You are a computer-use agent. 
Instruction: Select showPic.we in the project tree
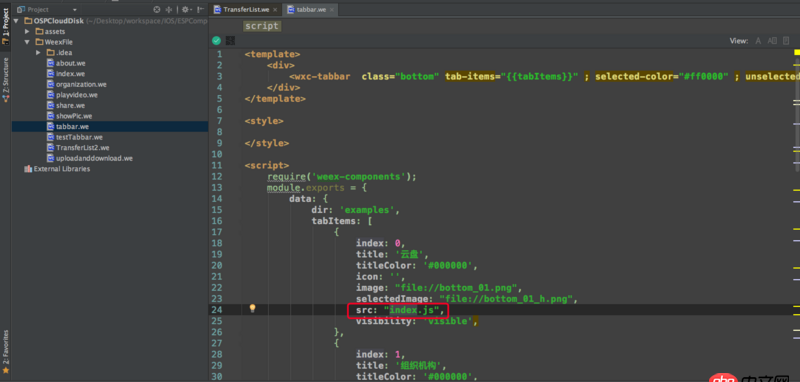tap(74, 116)
